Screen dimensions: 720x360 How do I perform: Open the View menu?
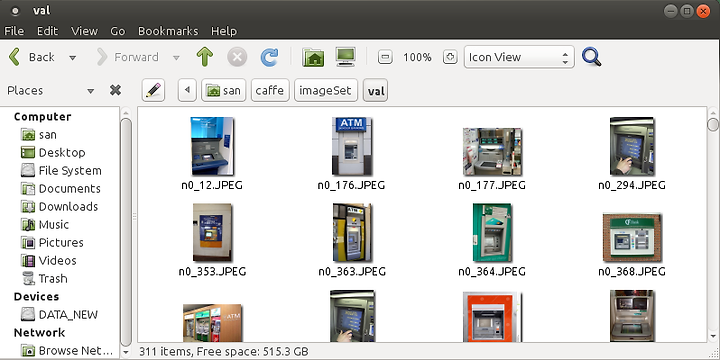(84, 31)
